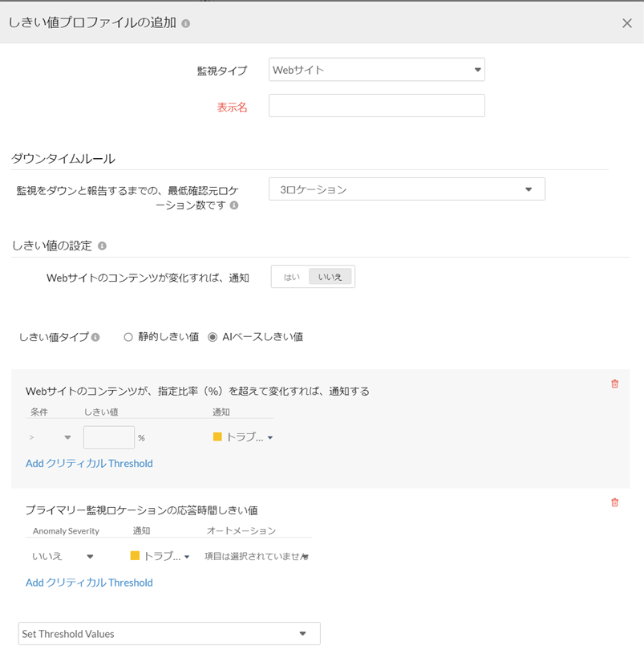Select the 静的しきい値 radio button

128,337
